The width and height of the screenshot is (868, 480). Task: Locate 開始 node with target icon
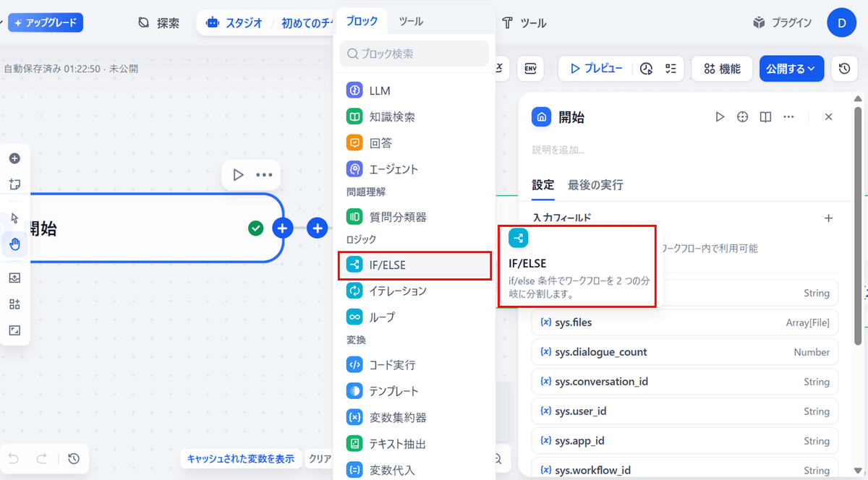click(x=742, y=116)
